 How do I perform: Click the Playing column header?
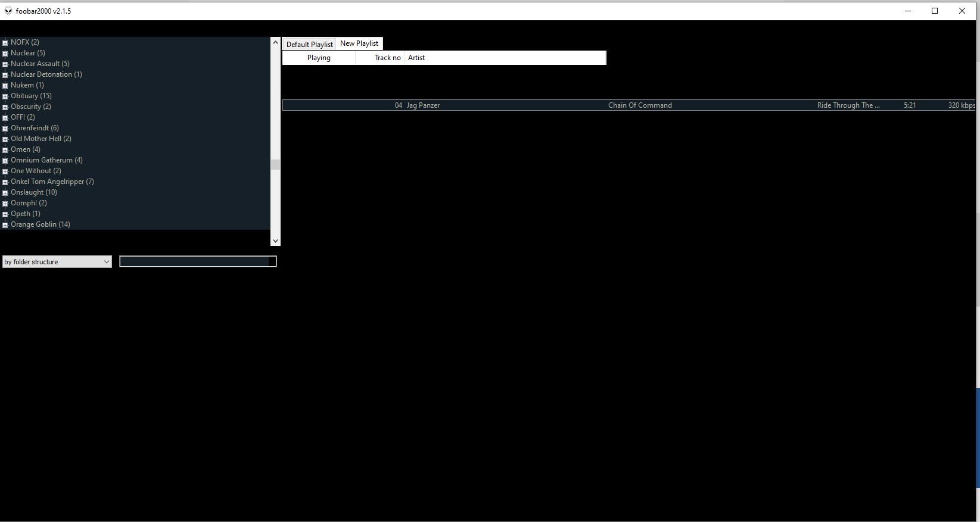click(x=319, y=58)
